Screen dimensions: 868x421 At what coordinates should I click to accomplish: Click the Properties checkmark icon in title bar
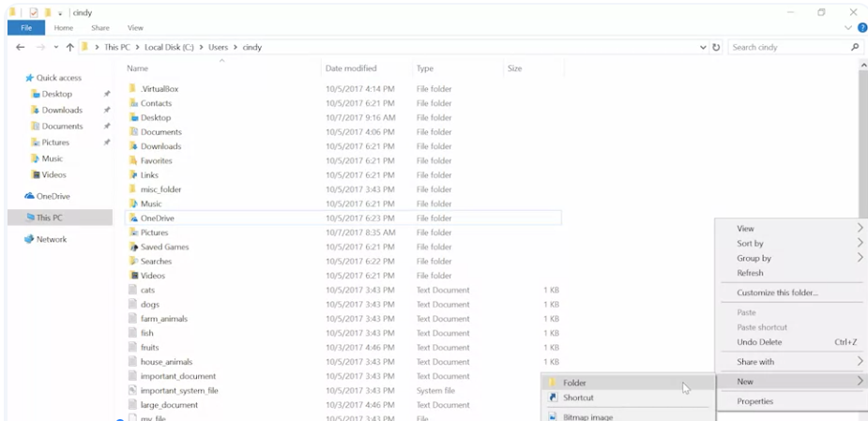point(34,12)
